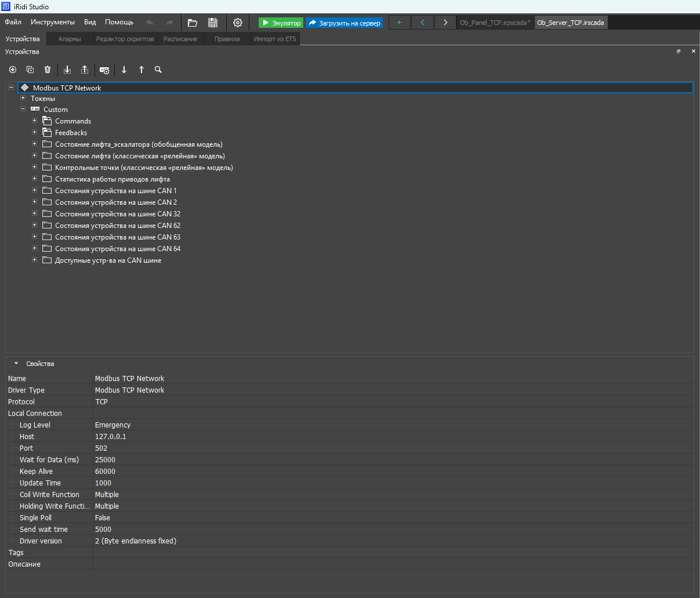Click the open project folder icon
The height and width of the screenshot is (598, 700).
click(x=193, y=23)
